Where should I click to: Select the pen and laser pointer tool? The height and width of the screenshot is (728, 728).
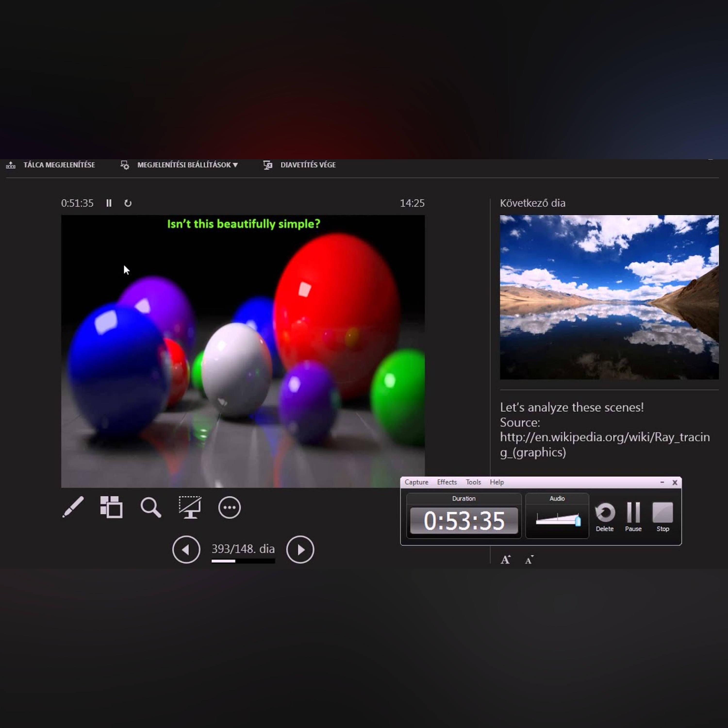73,507
